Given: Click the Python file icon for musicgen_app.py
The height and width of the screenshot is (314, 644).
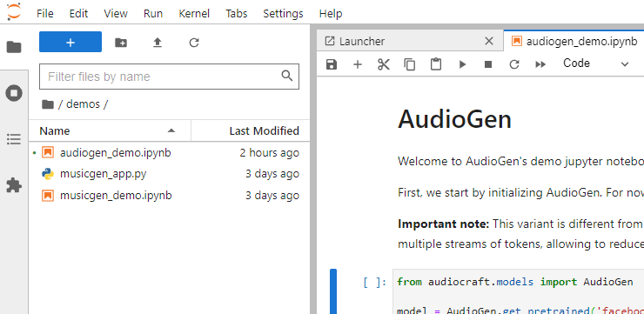Looking at the screenshot, I should [48, 174].
